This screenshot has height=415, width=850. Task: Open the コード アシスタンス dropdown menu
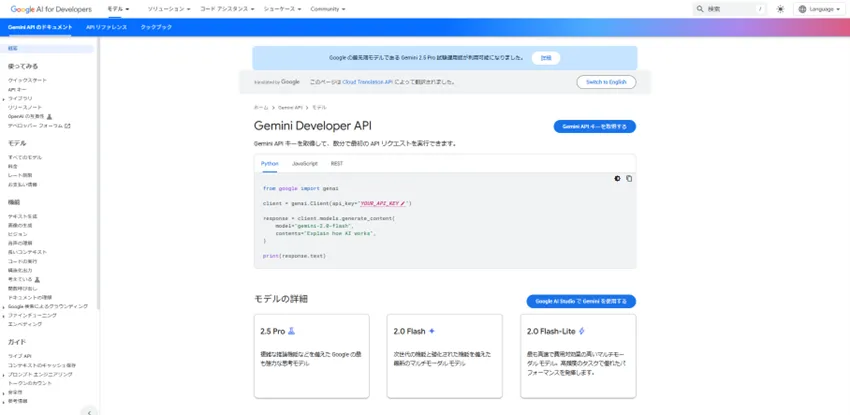pos(227,9)
